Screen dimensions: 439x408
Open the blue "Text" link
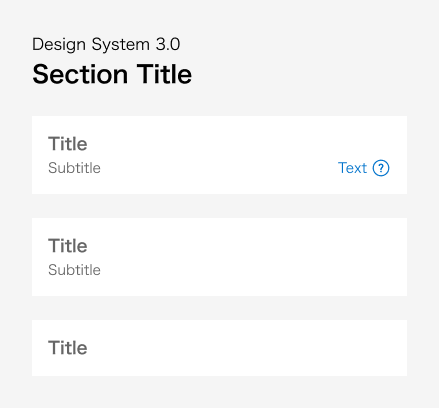[x=352, y=168]
